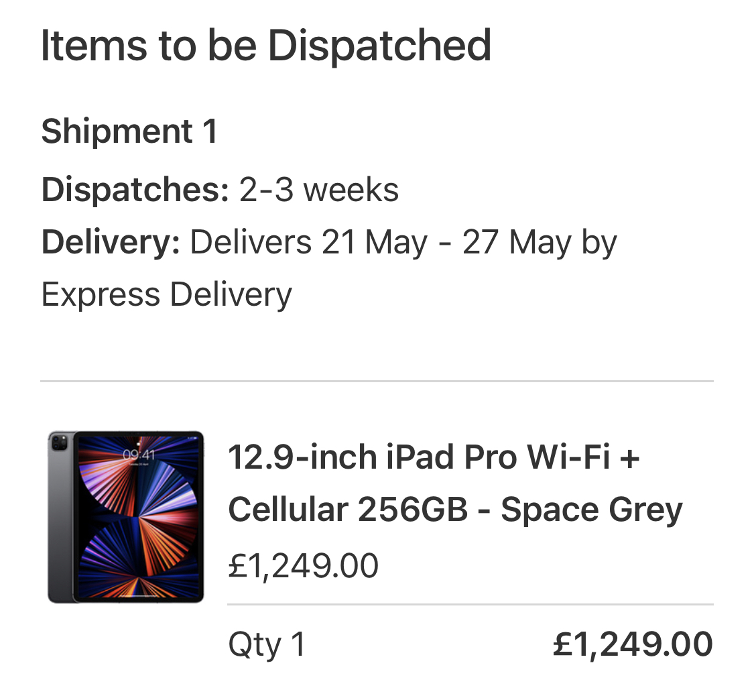The image size is (754, 700).
Task: Click the bold Delivery label
Action: (x=111, y=242)
